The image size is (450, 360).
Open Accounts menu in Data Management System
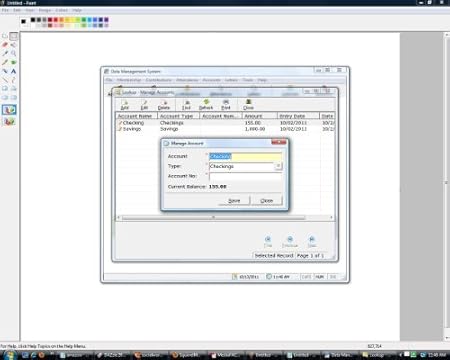coord(211,80)
